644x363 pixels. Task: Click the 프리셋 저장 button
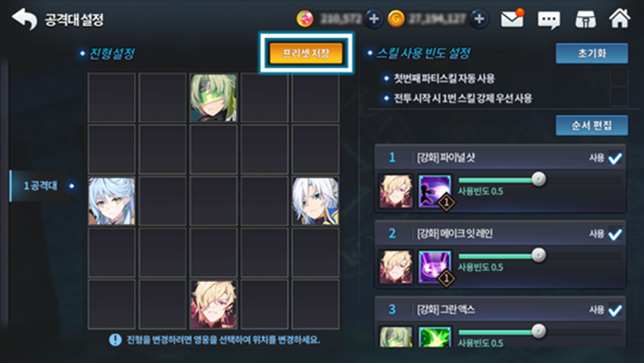point(306,53)
